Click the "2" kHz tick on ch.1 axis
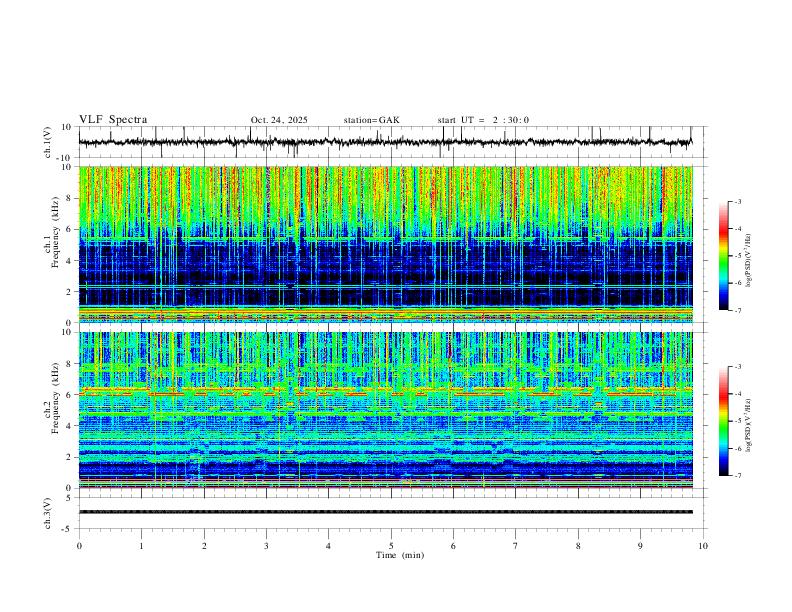Image resolution: width=792 pixels, height=612 pixels. click(69, 292)
